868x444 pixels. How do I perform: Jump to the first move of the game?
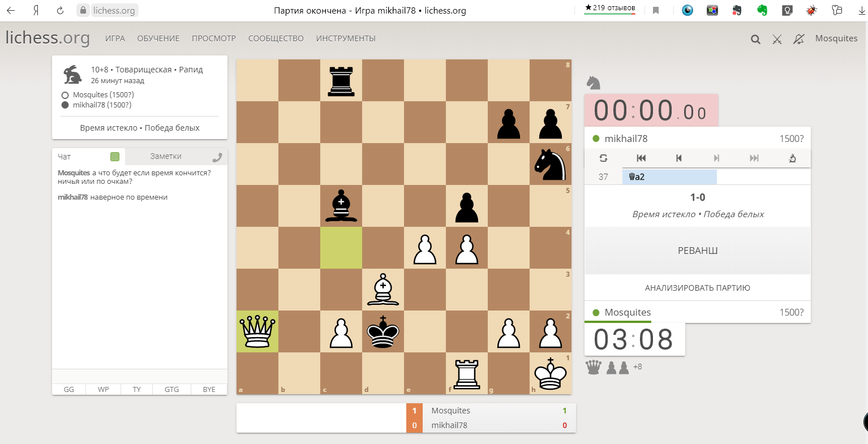(641, 158)
